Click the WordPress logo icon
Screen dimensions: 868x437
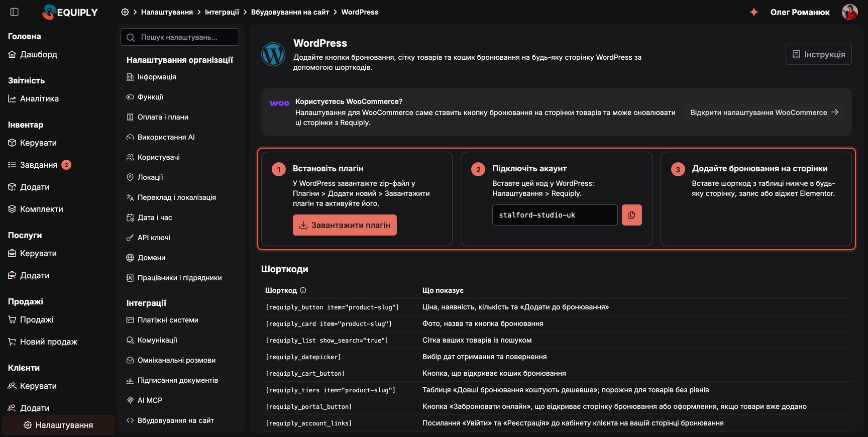point(273,54)
